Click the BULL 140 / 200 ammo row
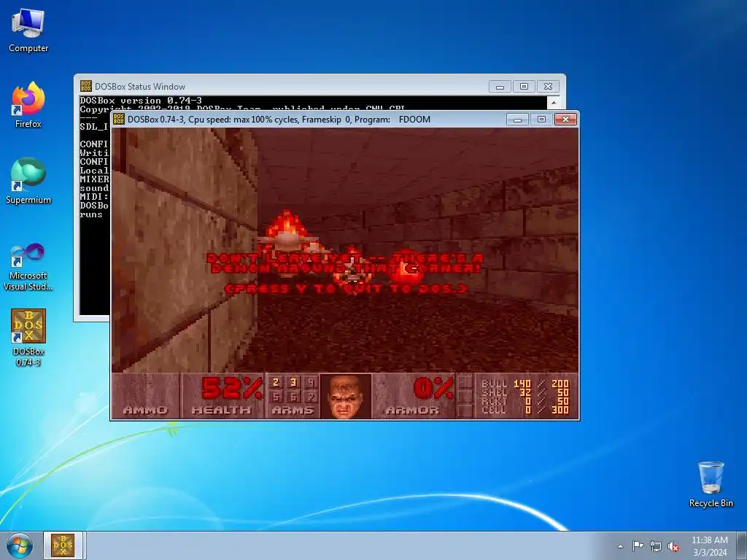This screenshot has width=747, height=560. pyautogui.click(x=525, y=384)
